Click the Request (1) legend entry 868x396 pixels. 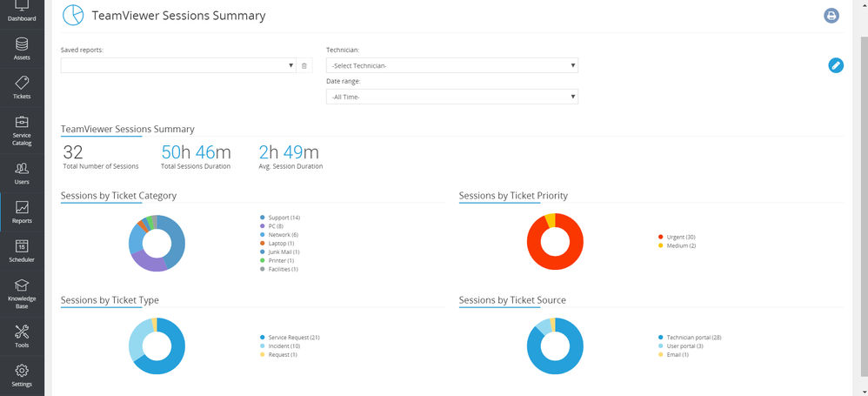[278, 354]
